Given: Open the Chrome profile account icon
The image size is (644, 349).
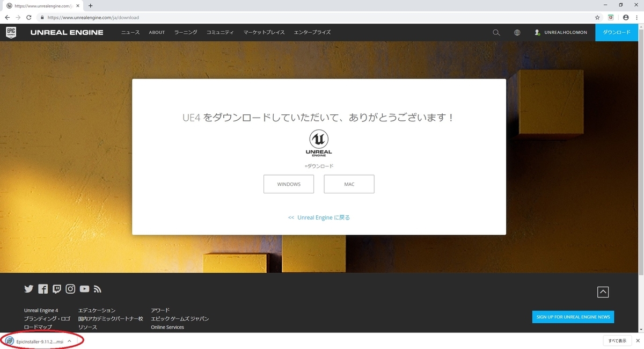Looking at the screenshot, I should click(x=625, y=17).
